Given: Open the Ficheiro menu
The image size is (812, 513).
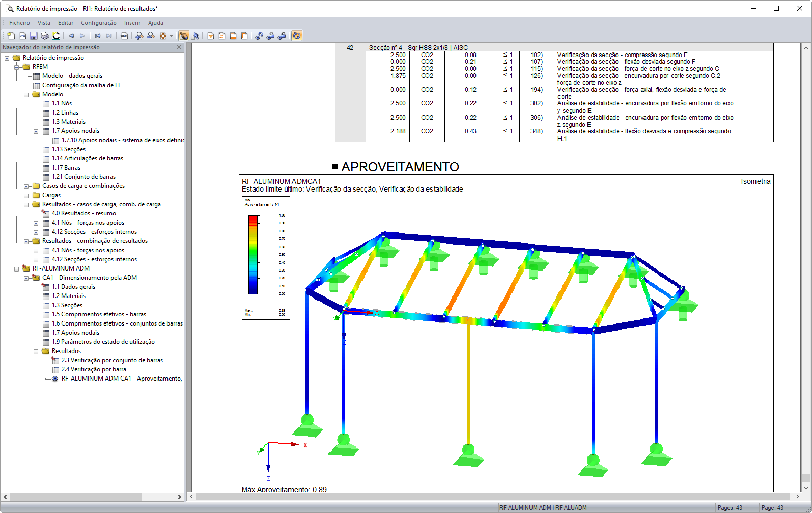Looking at the screenshot, I should coord(19,23).
